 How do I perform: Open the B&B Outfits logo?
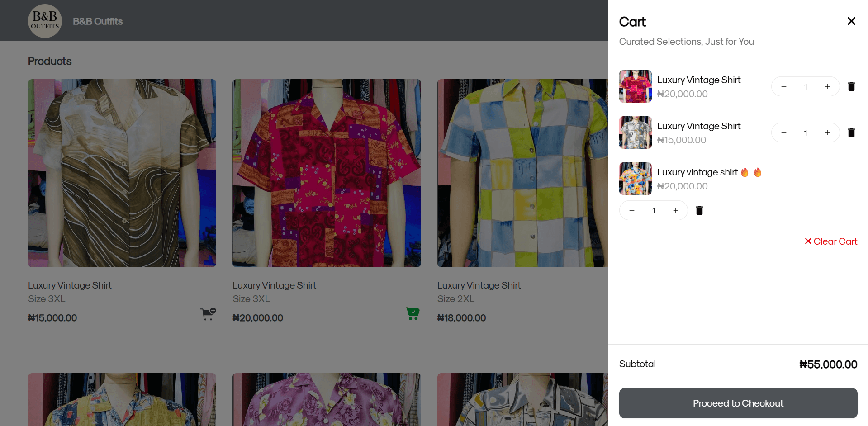pyautogui.click(x=45, y=21)
